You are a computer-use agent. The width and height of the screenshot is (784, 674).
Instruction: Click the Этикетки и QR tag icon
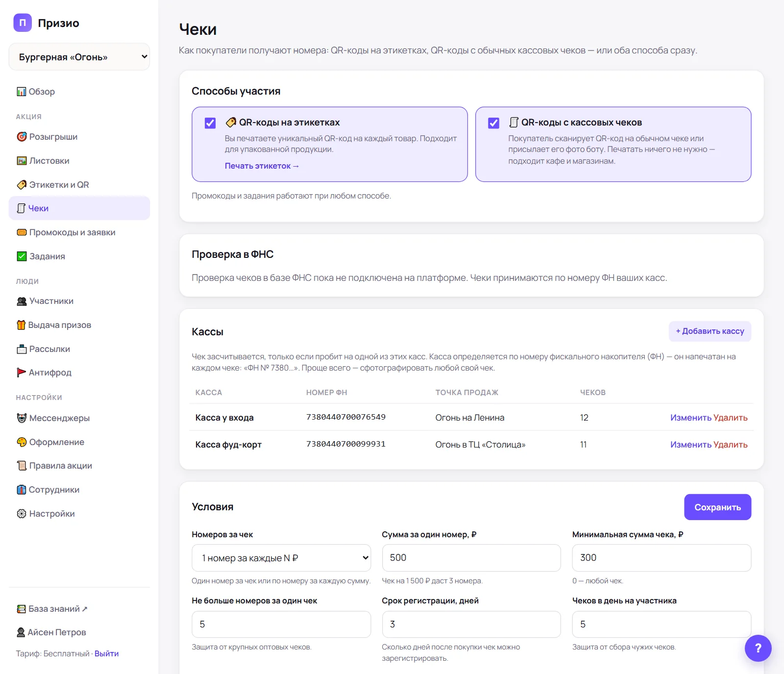22,185
